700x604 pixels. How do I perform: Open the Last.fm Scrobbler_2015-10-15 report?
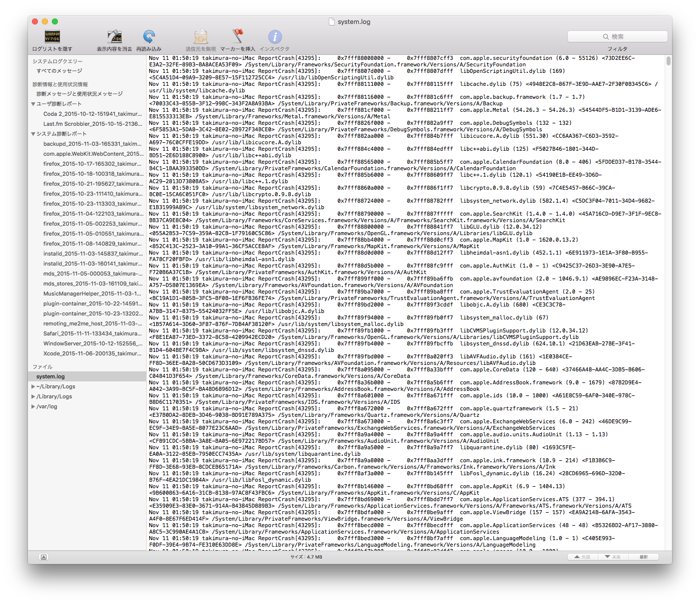tap(93, 124)
